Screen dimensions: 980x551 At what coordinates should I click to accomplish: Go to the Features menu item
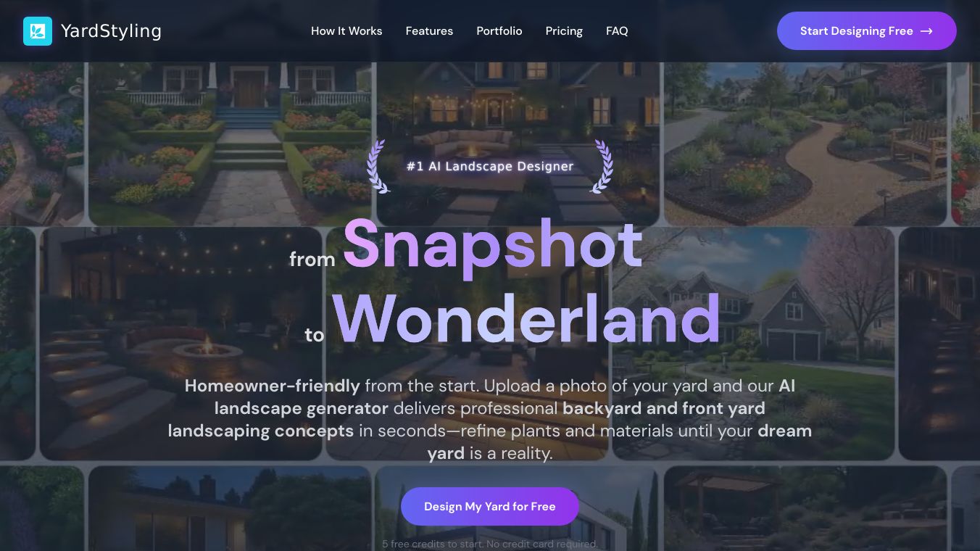click(429, 31)
